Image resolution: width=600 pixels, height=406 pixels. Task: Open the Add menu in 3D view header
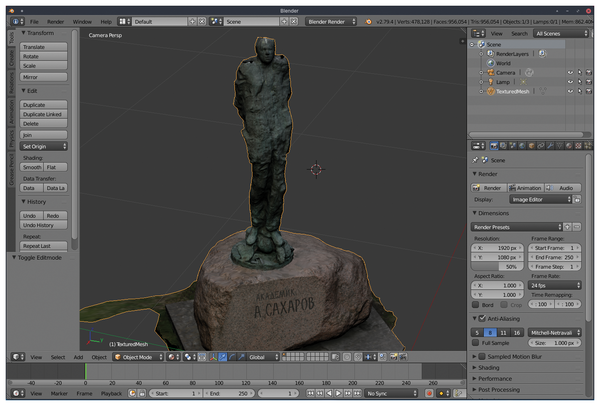pos(78,357)
